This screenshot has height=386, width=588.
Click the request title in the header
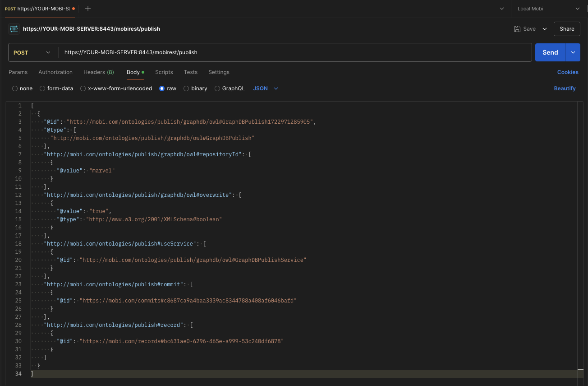[92, 29]
